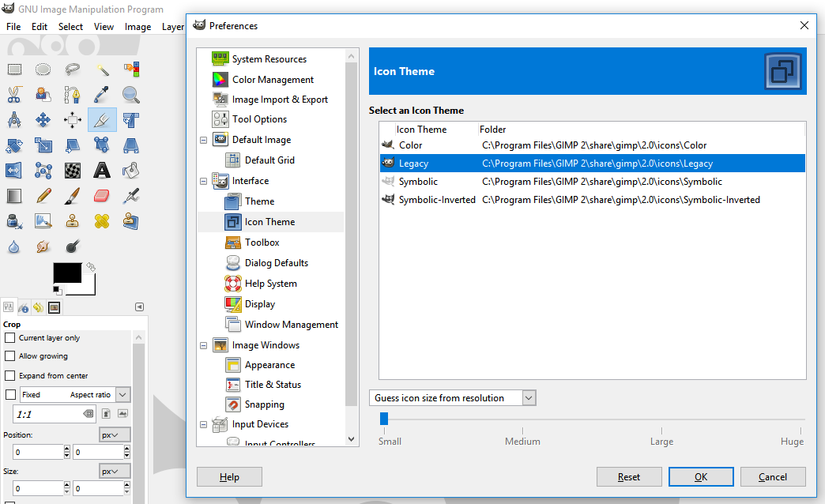Enable the Fixed aspect ratio checkbox
Image resolution: width=825 pixels, height=504 pixels.
(10, 394)
